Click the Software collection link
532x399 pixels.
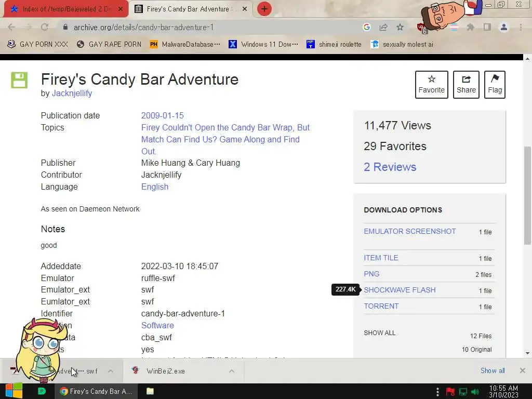pyautogui.click(x=157, y=325)
